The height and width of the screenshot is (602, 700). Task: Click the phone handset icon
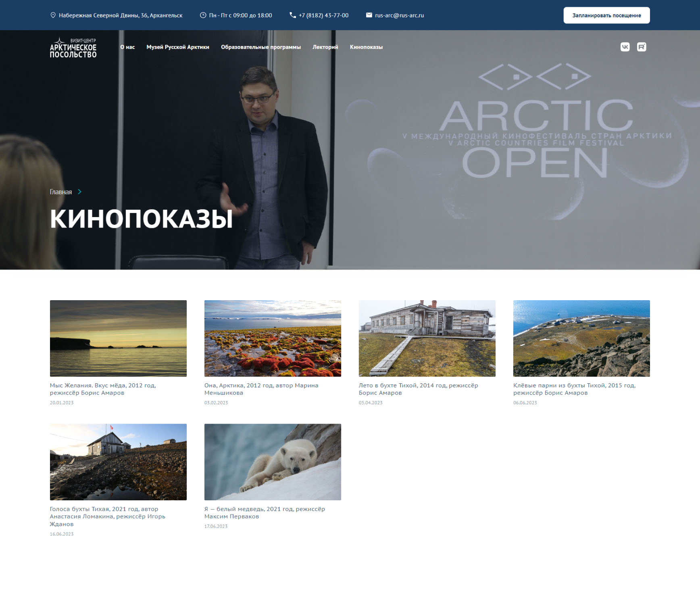click(x=292, y=15)
